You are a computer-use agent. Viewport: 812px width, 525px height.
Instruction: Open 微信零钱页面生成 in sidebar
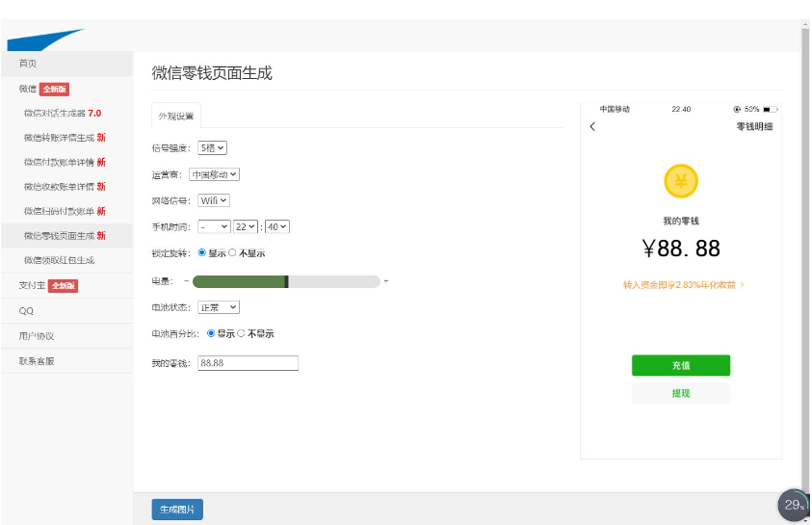(x=66, y=236)
